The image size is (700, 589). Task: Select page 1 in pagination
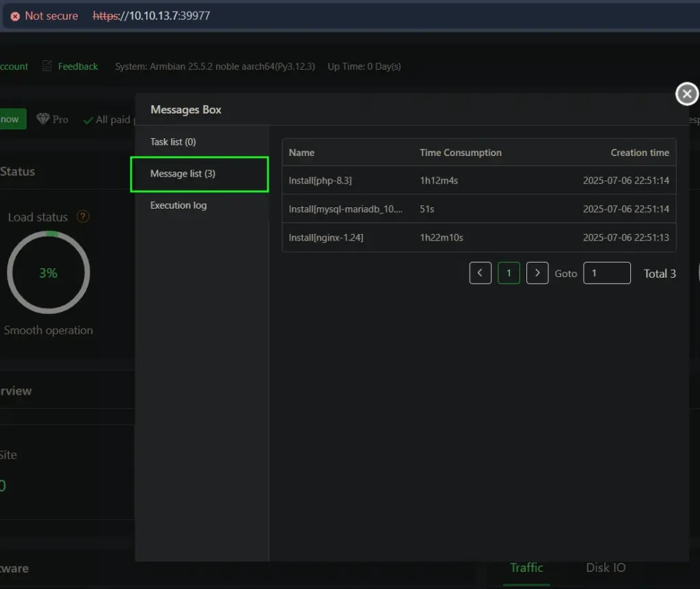pyautogui.click(x=509, y=272)
